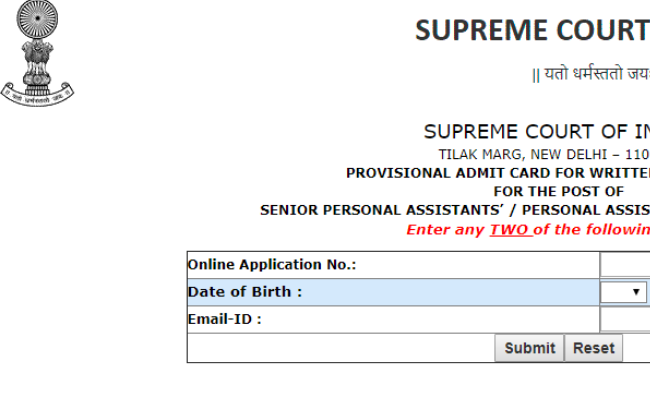This screenshot has width=650, height=400.
Task: Click the Online Application No. label
Action: tap(272, 265)
